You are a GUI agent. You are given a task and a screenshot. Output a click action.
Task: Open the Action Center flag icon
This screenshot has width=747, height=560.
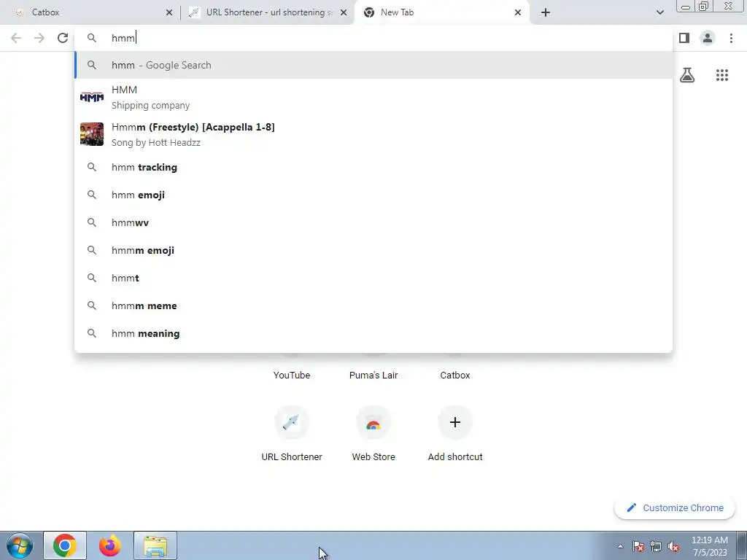click(x=638, y=547)
